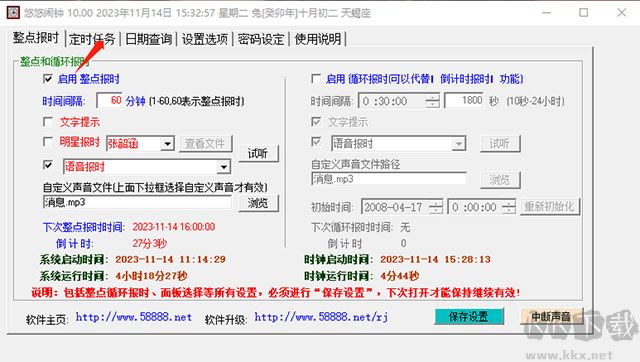
Task: Click the 时钟运行时间 value 4分44秒
Action: click(400, 276)
